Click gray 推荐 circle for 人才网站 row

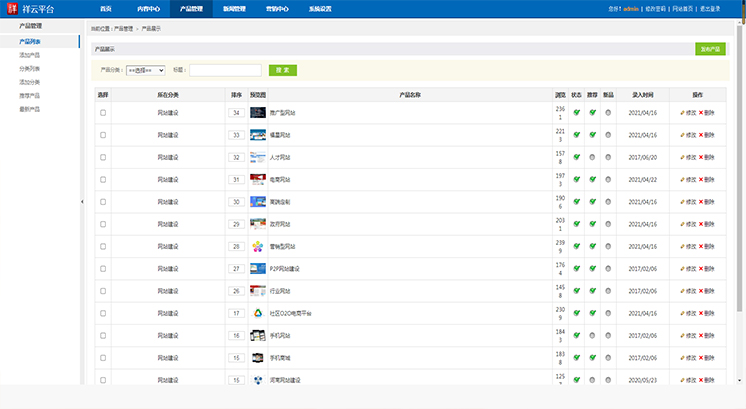coord(592,157)
